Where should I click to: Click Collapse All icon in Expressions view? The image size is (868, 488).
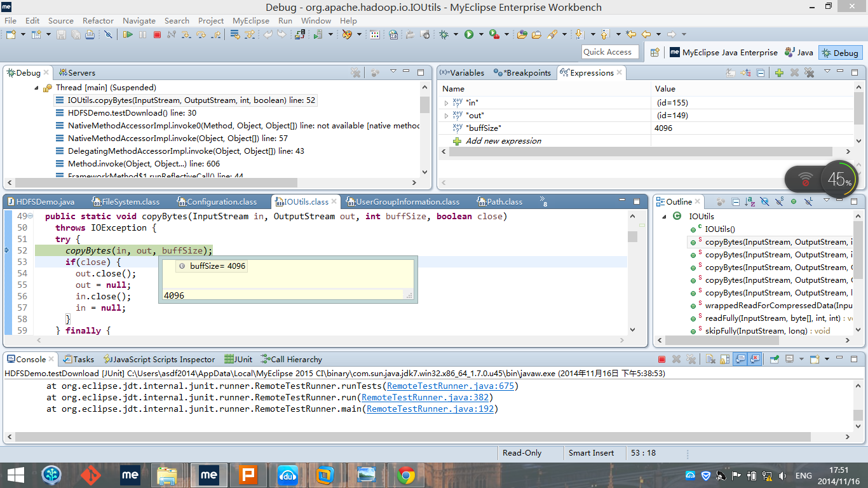761,73
